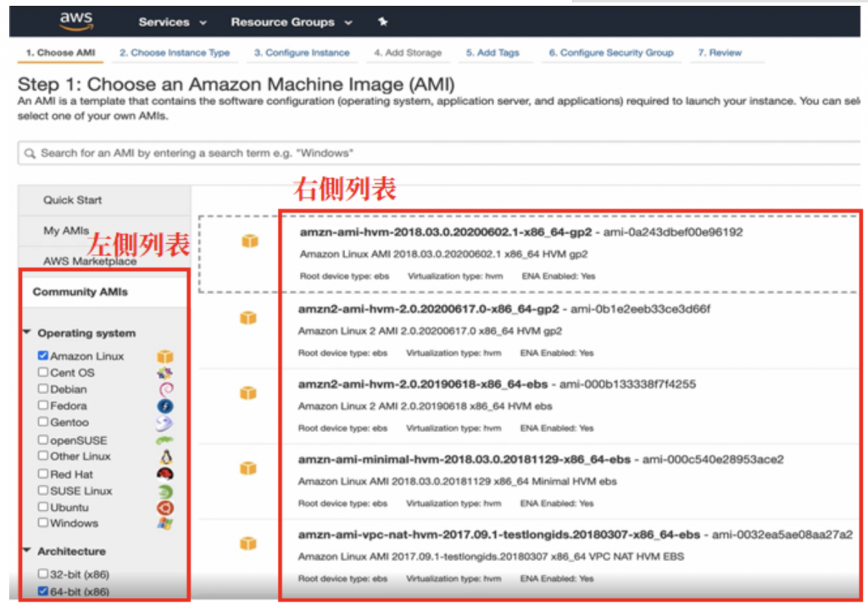Click description Amazon Linux 2 AMI 2.0.20190618
The width and height of the screenshot is (868, 610).
(425, 407)
